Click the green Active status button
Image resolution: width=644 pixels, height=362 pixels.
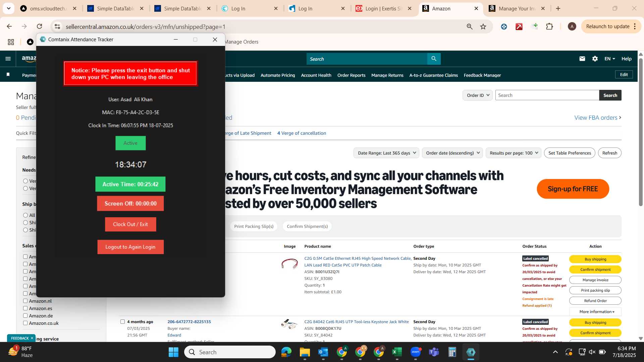pyautogui.click(x=130, y=143)
